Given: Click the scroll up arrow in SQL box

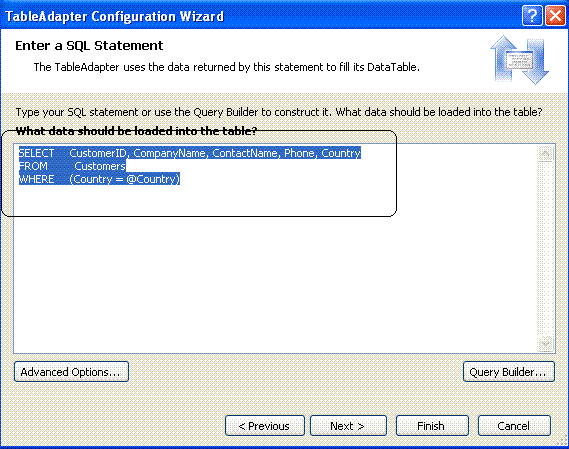Looking at the screenshot, I should coord(545,154).
